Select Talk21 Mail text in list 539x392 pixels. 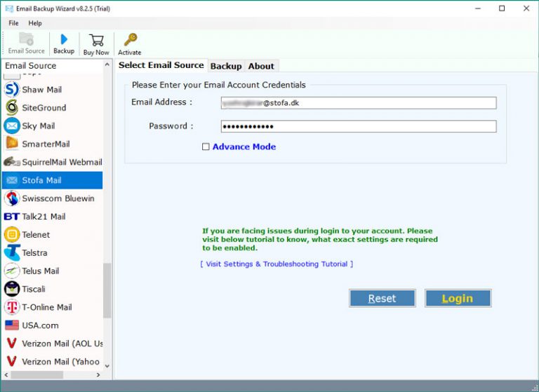pos(44,217)
